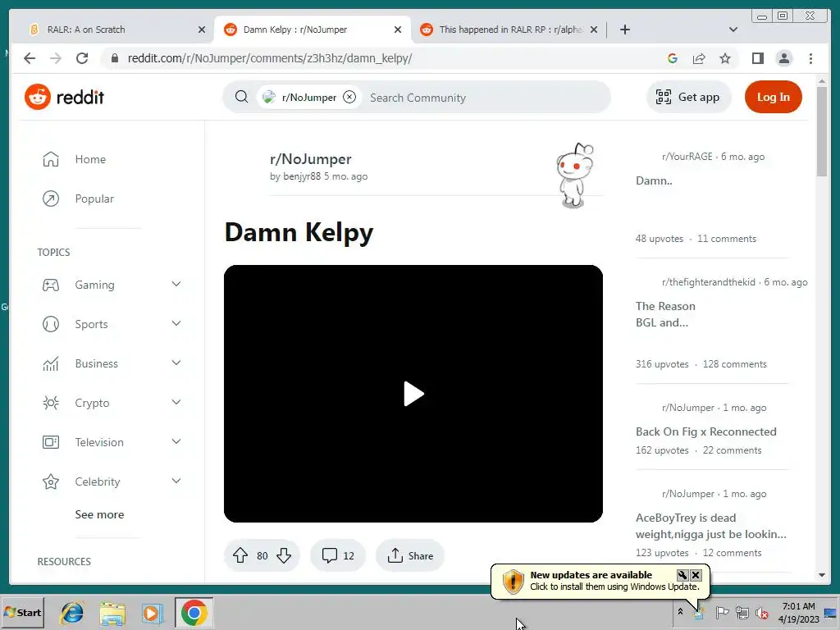Open Google icon in address bar
The width and height of the screenshot is (840, 630).
click(x=673, y=58)
